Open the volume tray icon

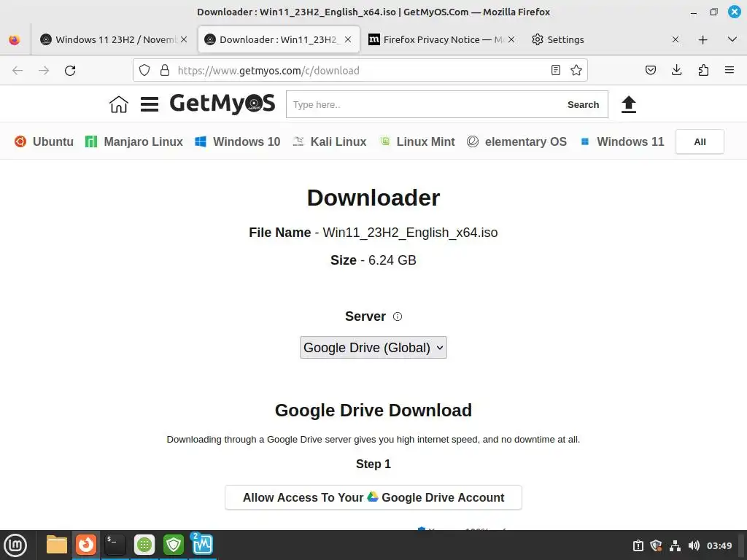[694, 545]
